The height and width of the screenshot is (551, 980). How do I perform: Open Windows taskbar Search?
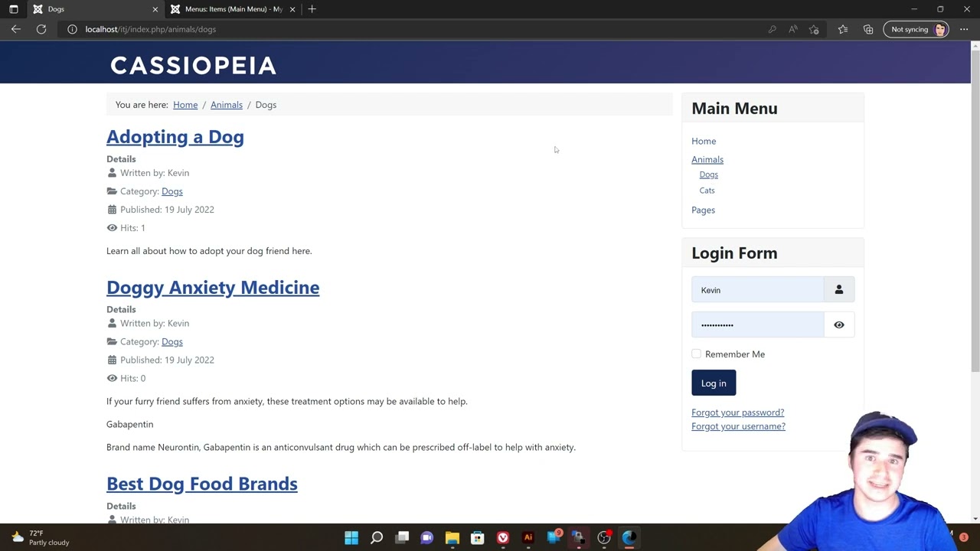coord(377,538)
